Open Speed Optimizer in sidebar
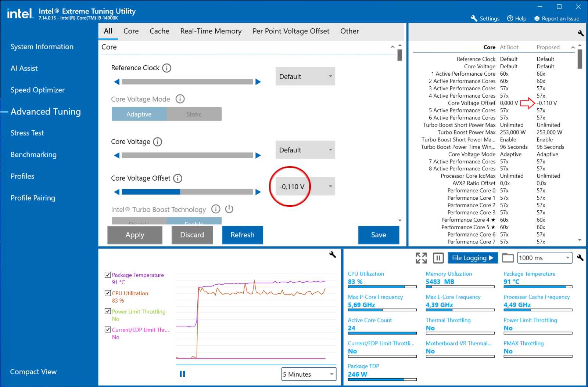Screen dimensions: 588x387 [x=37, y=90]
